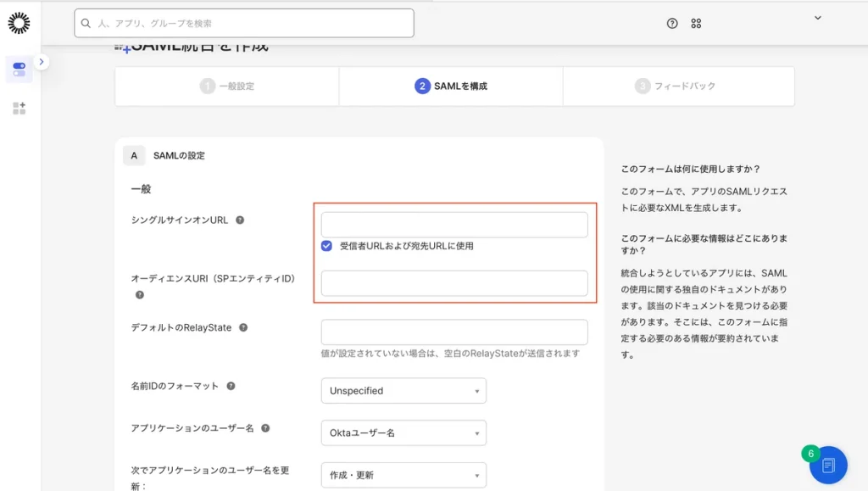Viewport: 868px width, 491px height.
Task: Open the 作成・更新 dropdown
Action: 403,475
